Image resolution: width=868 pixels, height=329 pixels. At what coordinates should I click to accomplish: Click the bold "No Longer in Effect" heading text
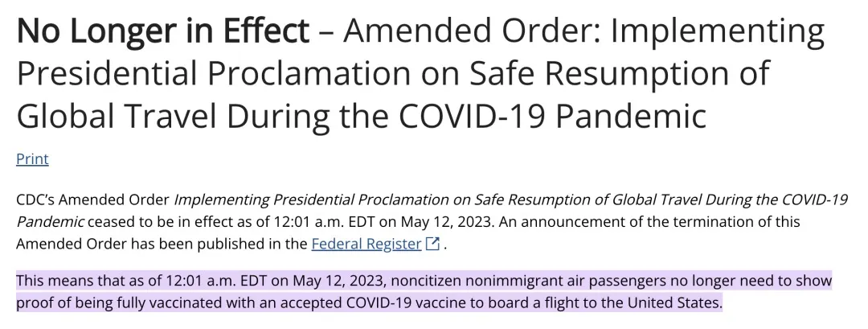click(x=163, y=32)
